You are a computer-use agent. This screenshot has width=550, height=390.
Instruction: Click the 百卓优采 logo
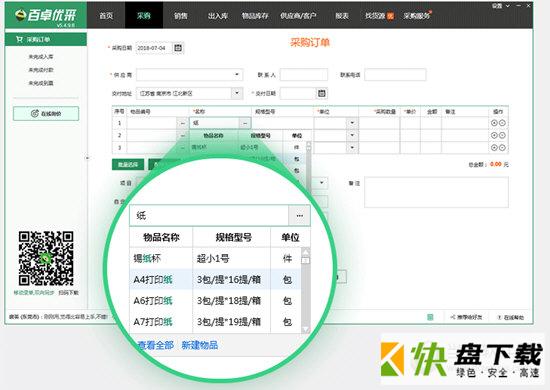pyautogui.click(x=46, y=15)
